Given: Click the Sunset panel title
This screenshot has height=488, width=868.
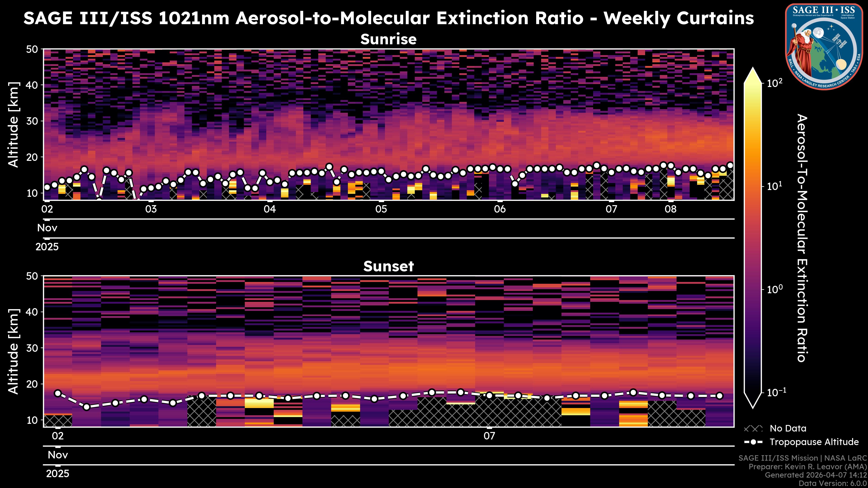Looking at the screenshot, I should coord(388,266).
